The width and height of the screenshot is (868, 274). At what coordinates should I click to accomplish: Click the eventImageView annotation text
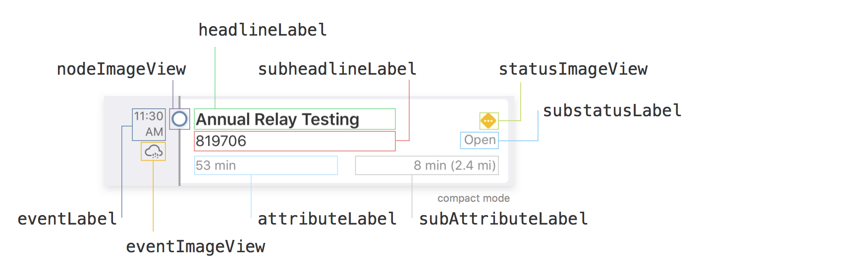(196, 247)
